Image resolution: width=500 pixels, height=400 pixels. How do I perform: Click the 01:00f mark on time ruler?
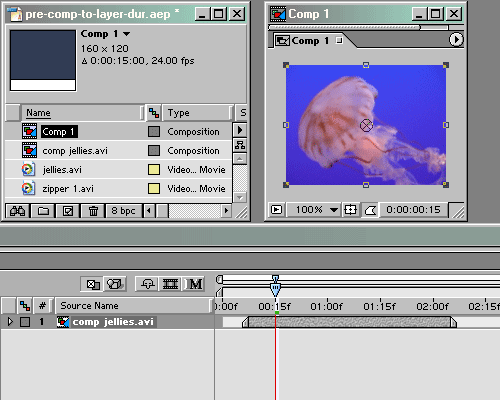coord(326,306)
